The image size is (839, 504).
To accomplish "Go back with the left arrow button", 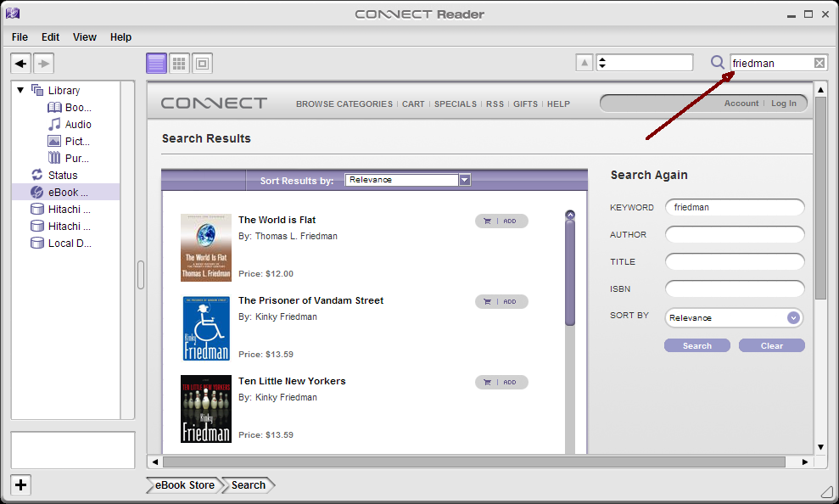I will point(21,64).
